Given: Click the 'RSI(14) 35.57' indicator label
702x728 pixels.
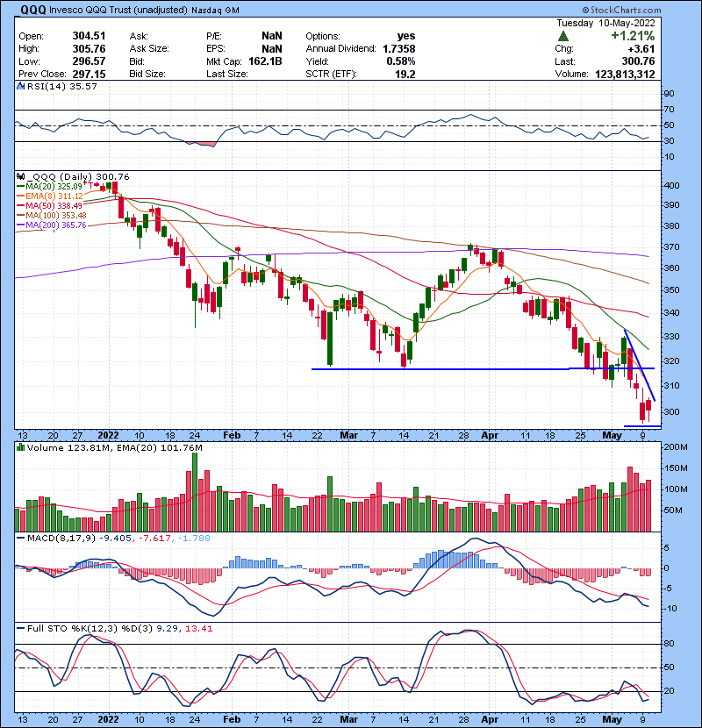Looking at the screenshot, I should point(61,86).
